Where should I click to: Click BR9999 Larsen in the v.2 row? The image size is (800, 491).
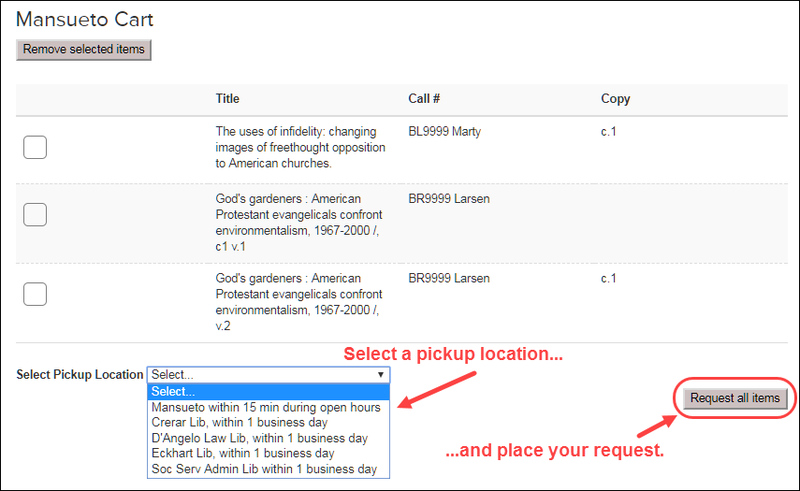(448, 278)
